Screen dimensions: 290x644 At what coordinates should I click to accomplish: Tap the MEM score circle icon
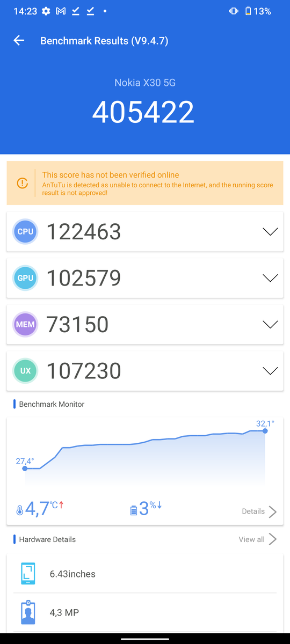coord(25,324)
